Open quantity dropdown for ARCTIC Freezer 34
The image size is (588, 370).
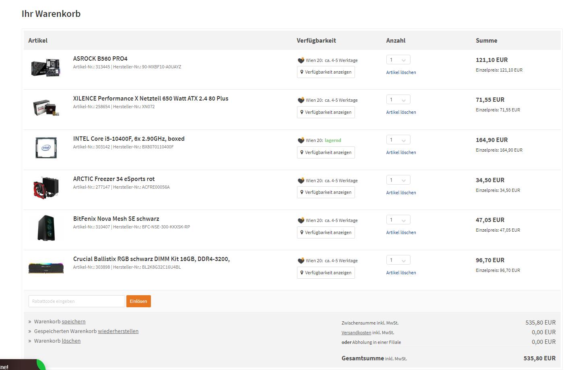(398, 180)
